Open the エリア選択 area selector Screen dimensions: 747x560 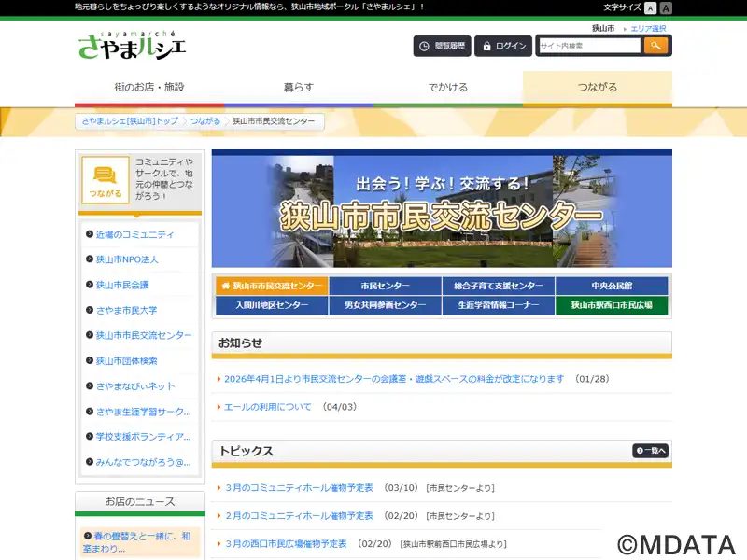coord(648,29)
